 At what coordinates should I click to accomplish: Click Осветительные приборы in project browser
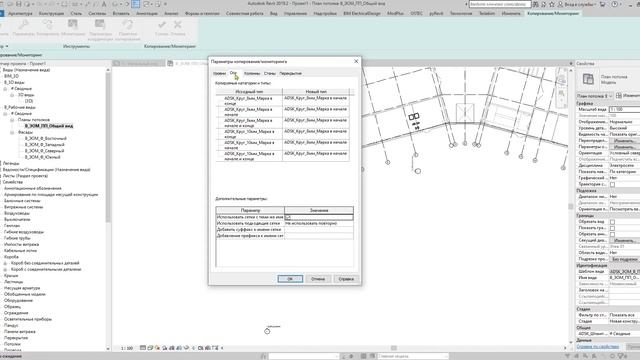click(28, 319)
